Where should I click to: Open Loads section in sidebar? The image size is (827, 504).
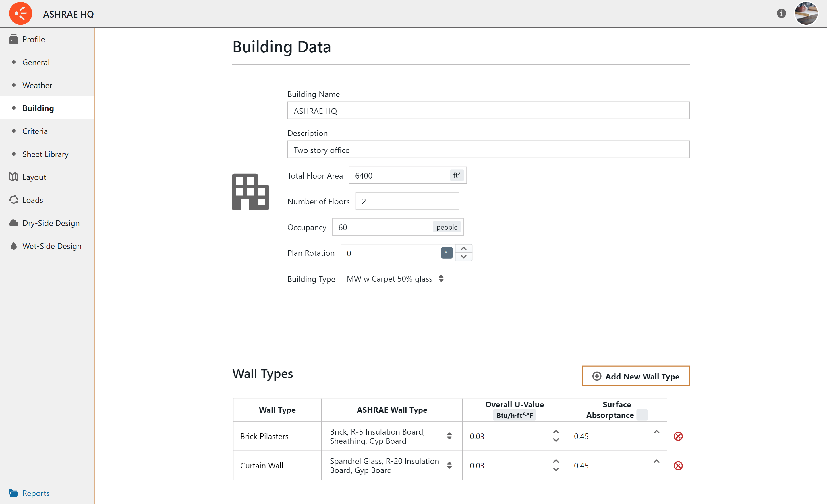32,200
